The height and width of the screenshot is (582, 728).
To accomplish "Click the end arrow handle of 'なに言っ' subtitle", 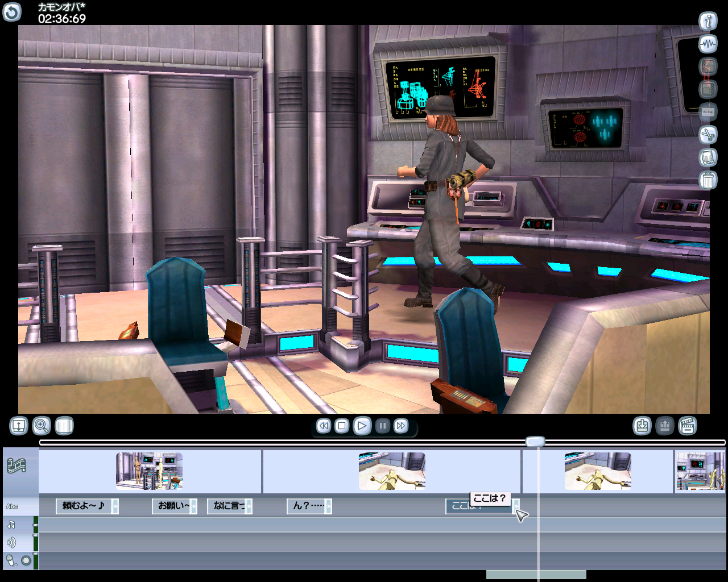I will [249, 506].
